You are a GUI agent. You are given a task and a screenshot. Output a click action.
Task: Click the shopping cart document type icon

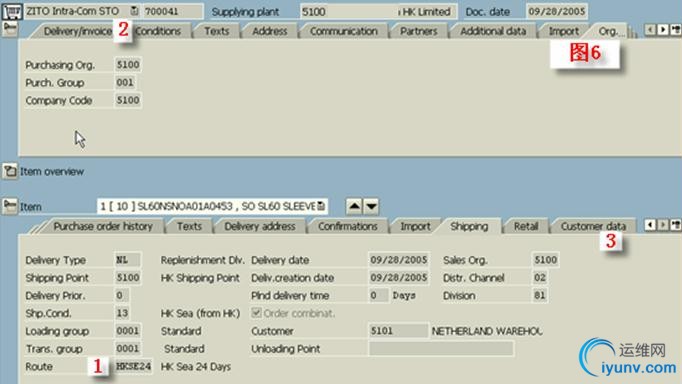pos(11,11)
